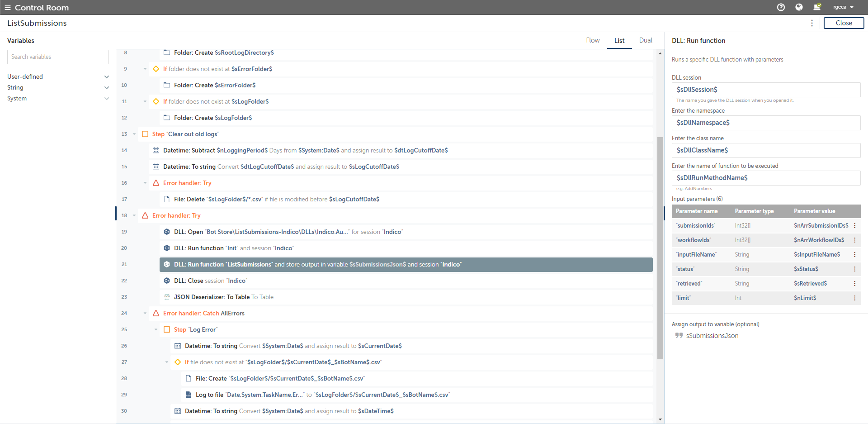Collapse the If file does not exist block
868x424 pixels.
(167, 362)
